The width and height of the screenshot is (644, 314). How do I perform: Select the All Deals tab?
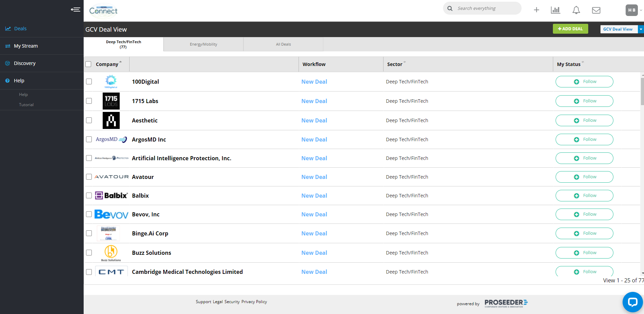pyautogui.click(x=283, y=44)
